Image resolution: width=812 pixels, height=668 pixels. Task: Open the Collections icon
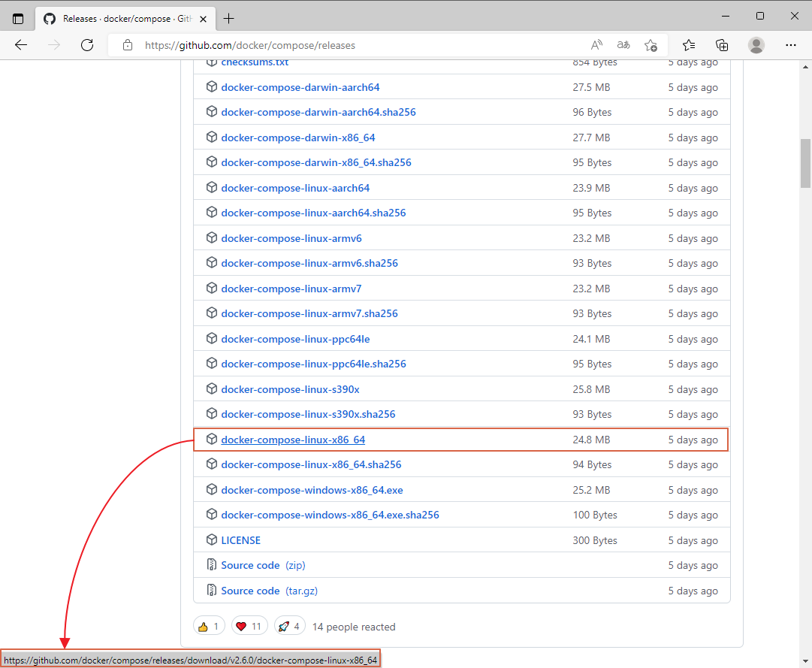[722, 45]
